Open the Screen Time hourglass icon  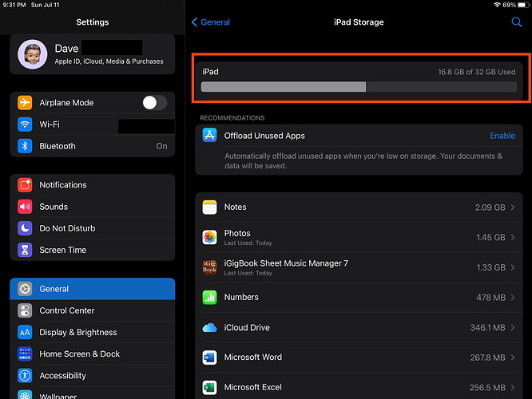pyautogui.click(x=25, y=250)
